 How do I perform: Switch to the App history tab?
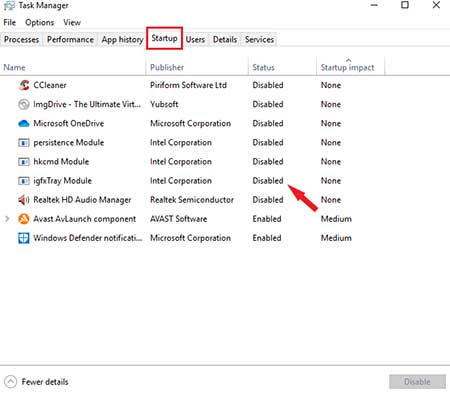click(122, 39)
